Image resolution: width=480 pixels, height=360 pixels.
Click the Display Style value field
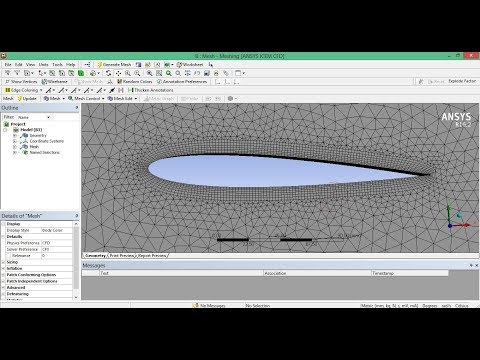(x=56, y=230)
